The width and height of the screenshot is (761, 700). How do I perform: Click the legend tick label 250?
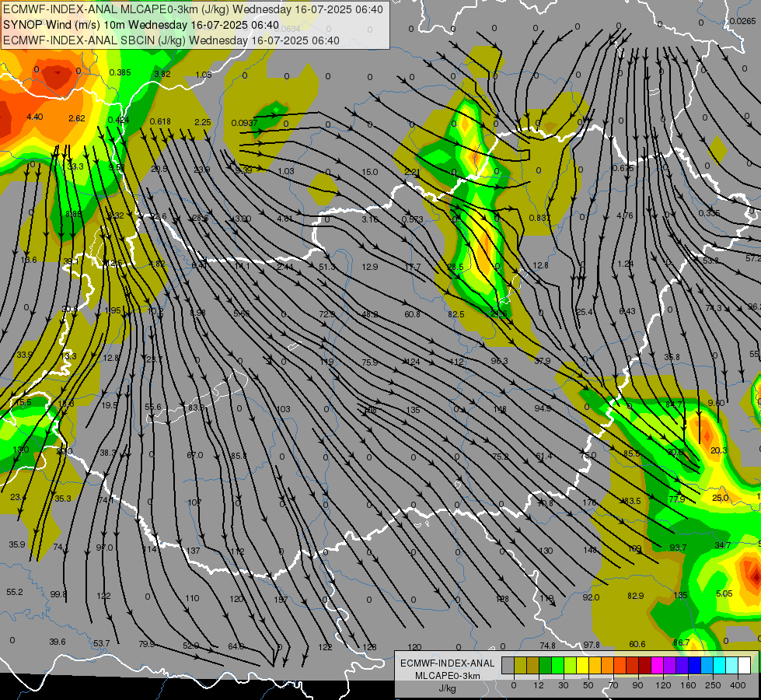(713, 685)
